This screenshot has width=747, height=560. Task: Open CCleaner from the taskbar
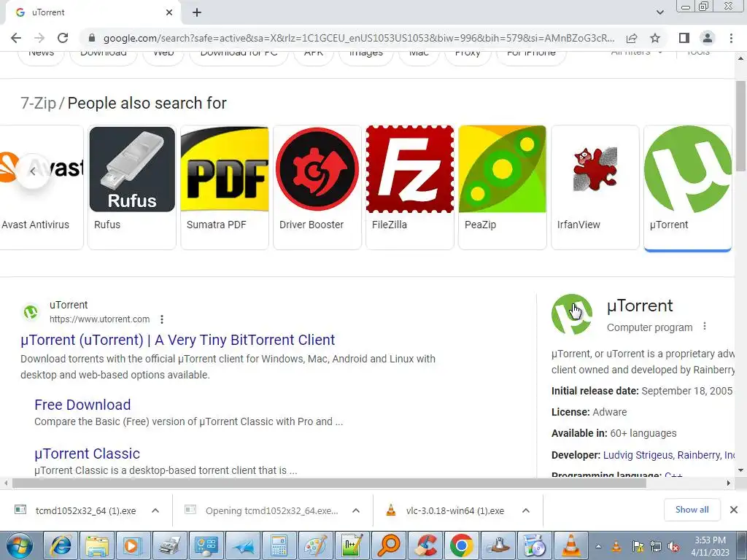coord(425,545)
